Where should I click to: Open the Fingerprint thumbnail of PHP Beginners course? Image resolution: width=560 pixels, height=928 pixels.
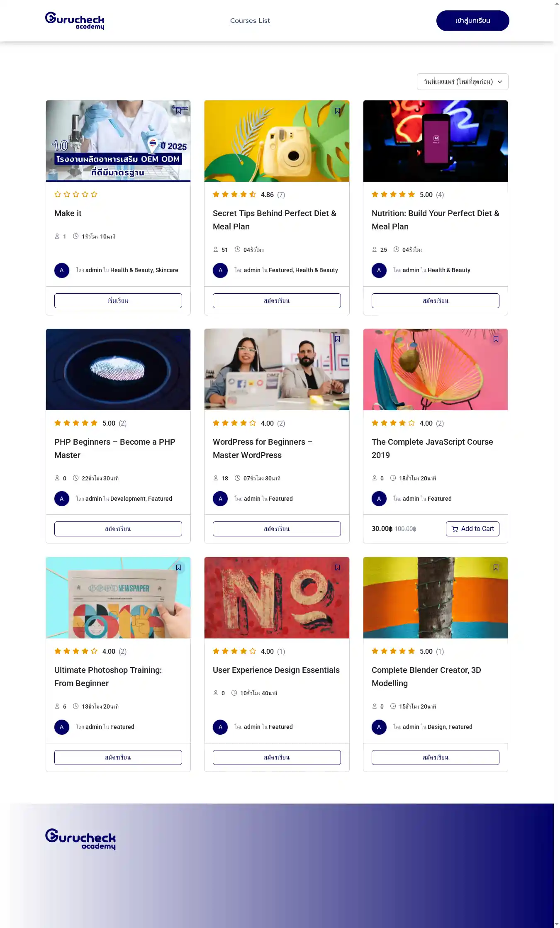click(118, 369)
